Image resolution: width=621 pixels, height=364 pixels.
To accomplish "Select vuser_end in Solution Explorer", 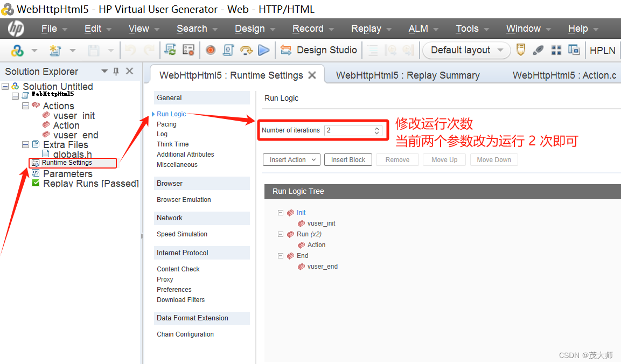I will point(75,135).
